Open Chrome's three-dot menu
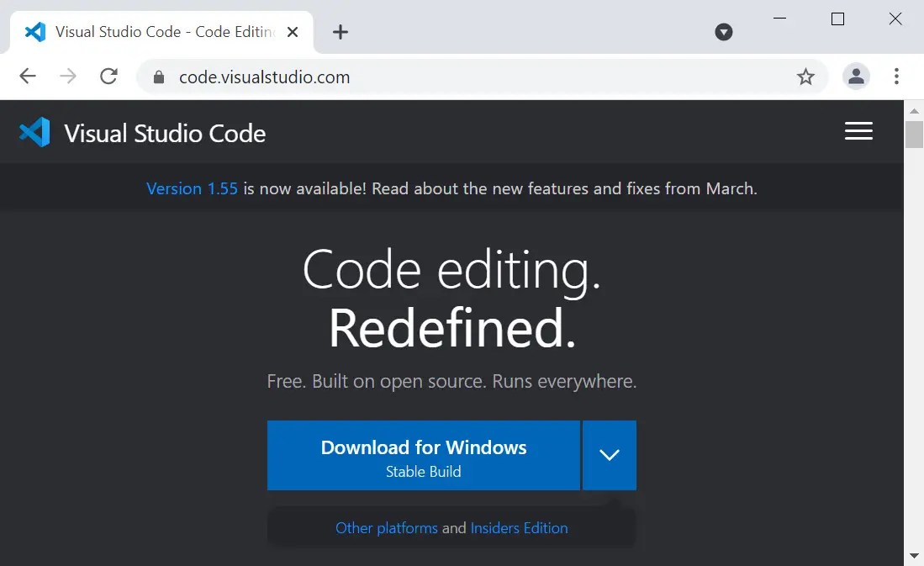 (x=896, y=76)
